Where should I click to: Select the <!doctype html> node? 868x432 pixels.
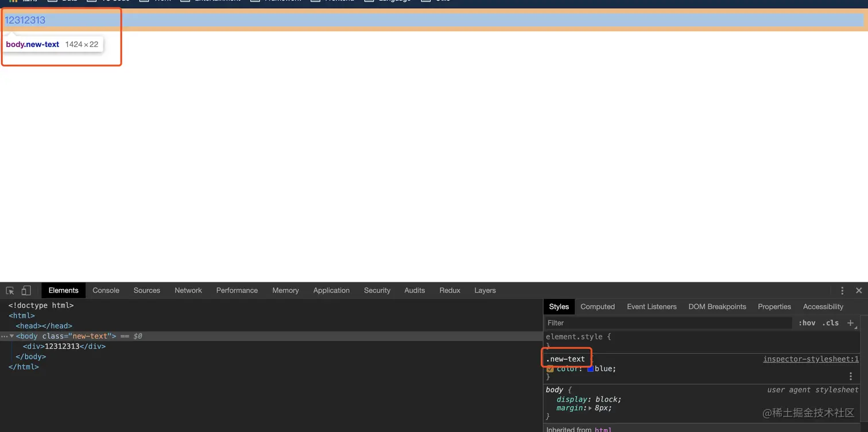pos(41,306)
